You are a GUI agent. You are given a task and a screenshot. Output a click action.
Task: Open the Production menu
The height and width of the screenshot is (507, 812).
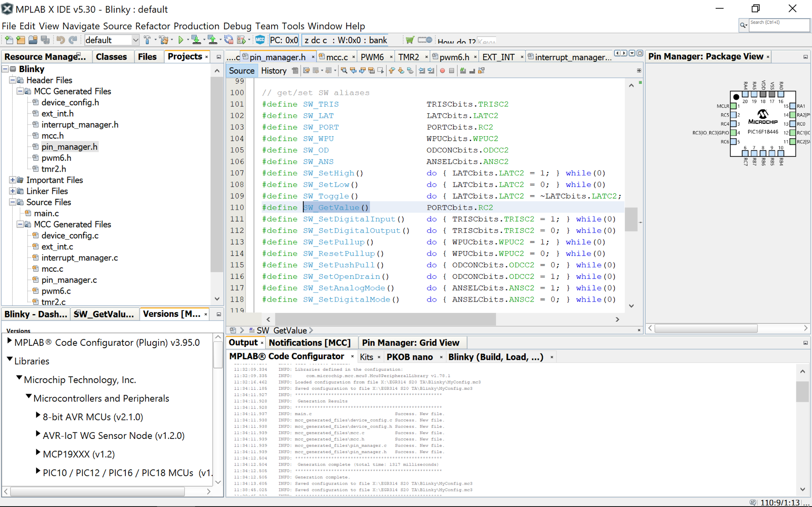(x=196, y=26)
